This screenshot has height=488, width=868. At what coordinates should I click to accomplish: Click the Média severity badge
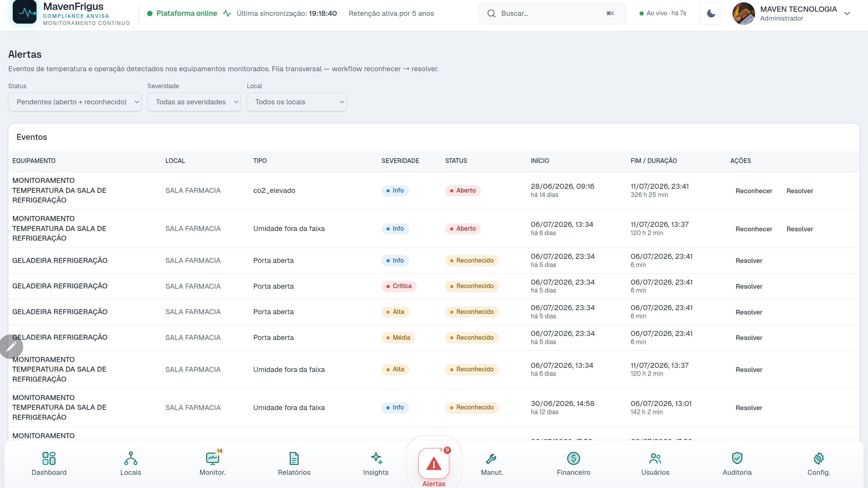(x=398, y=337)
